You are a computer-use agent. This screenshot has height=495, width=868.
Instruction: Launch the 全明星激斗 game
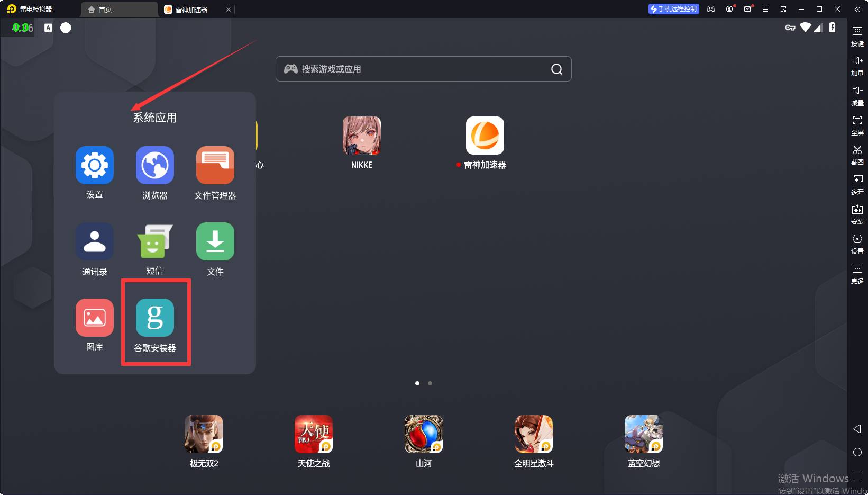(x=534, y=434)
